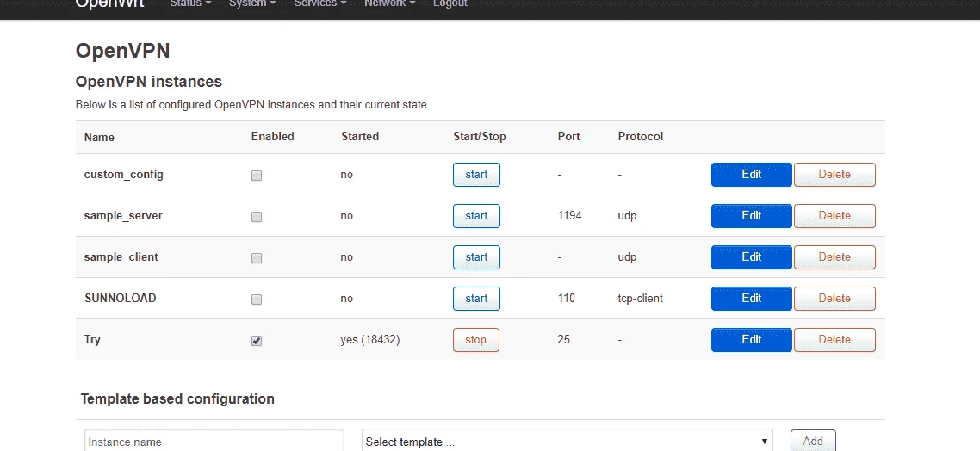Tick the sample_client Enabled checkbox
Screen dimensions: 980x451
click(257, 258)
